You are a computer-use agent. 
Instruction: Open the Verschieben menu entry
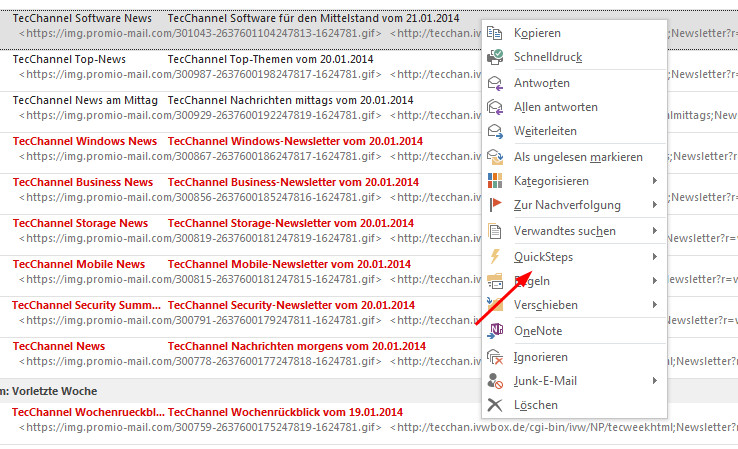pos(574,305)
